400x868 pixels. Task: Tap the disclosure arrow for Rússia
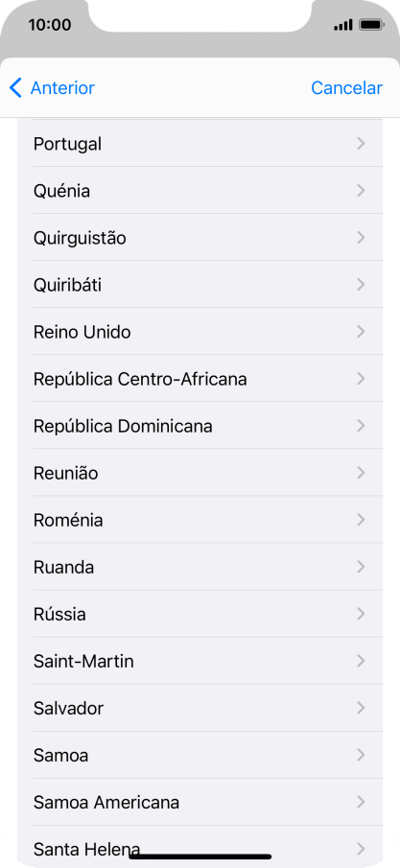click(361, 615)
